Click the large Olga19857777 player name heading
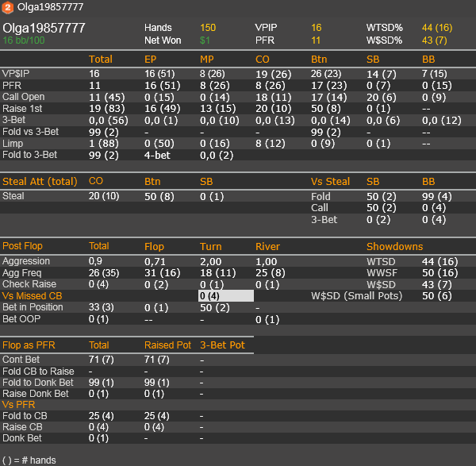Viewport: 476px width, 466px height. tap(44, 29)
